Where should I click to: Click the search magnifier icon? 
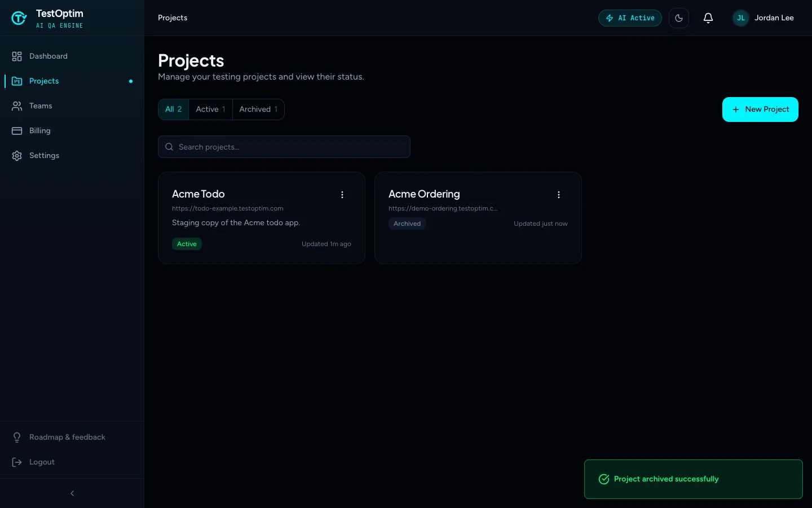(x=169, y=147)
